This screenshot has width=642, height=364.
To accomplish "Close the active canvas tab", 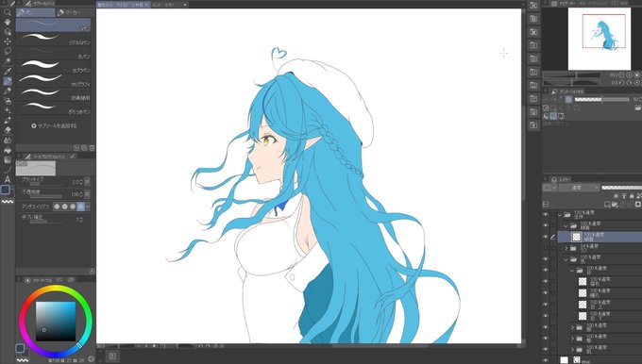I will [x=146, y=5].
